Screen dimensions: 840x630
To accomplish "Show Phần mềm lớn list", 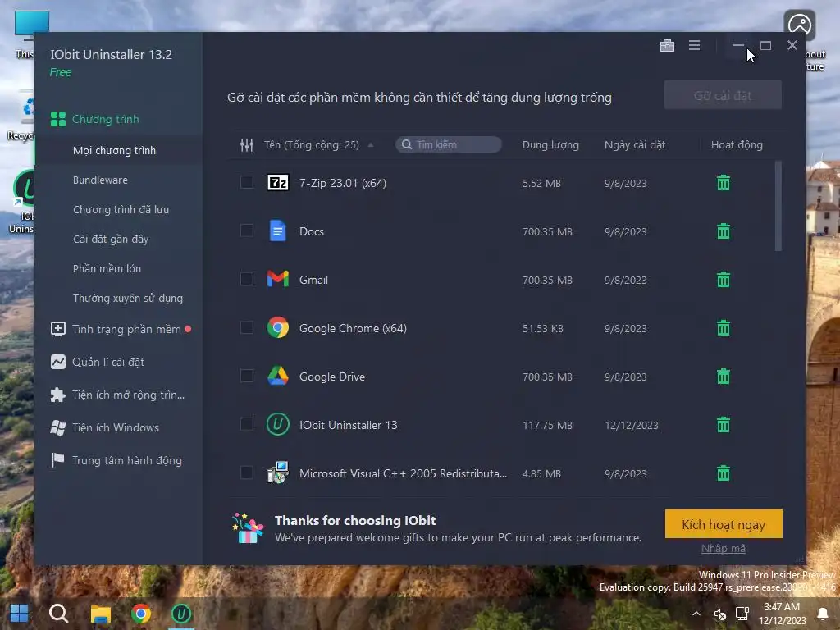I will (107, 268).
